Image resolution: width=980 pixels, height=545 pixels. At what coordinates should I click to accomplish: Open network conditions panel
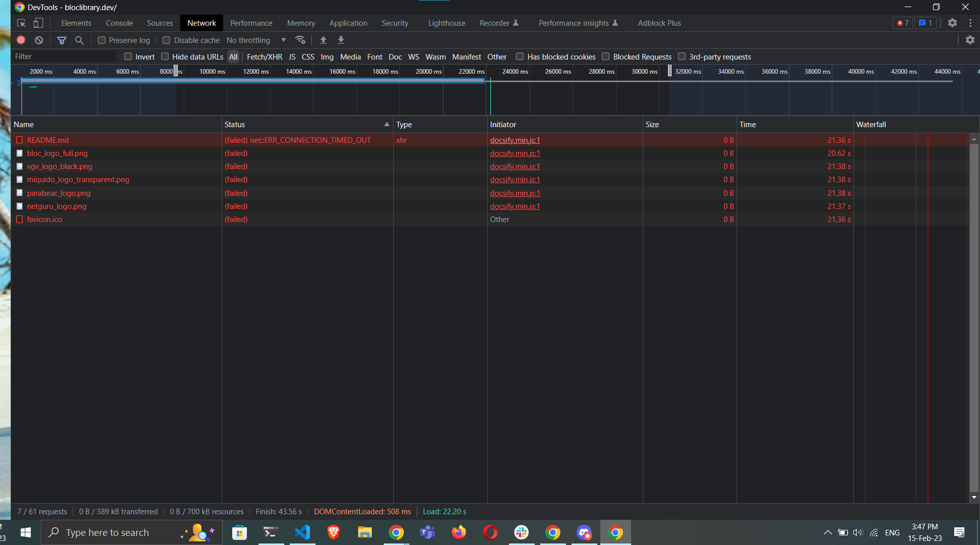300,40
